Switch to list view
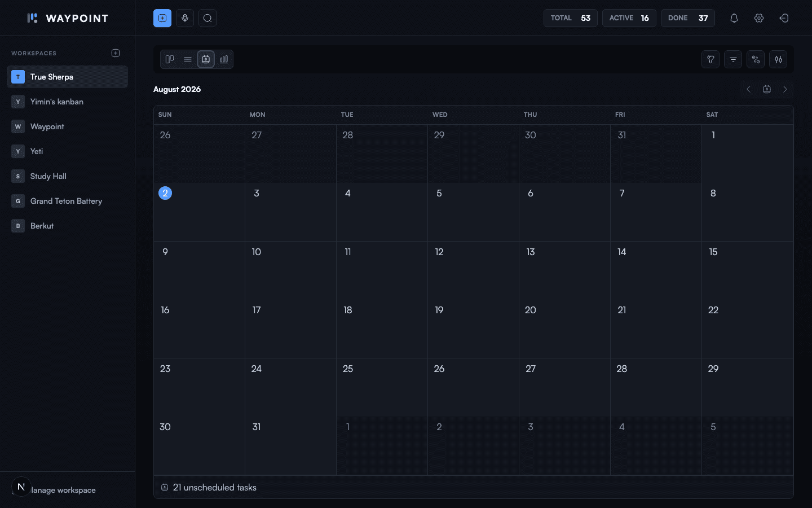 (188, 59)
